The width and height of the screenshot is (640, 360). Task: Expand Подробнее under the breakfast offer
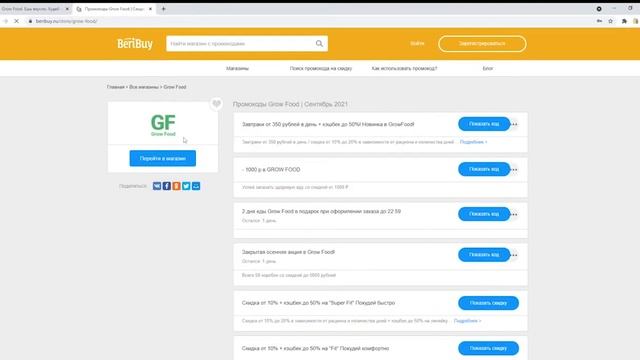[473, 142]
